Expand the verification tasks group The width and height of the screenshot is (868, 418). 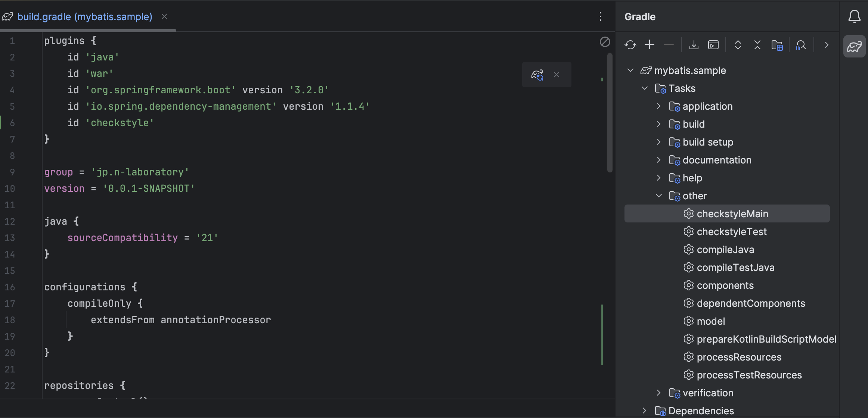(658, 393)
